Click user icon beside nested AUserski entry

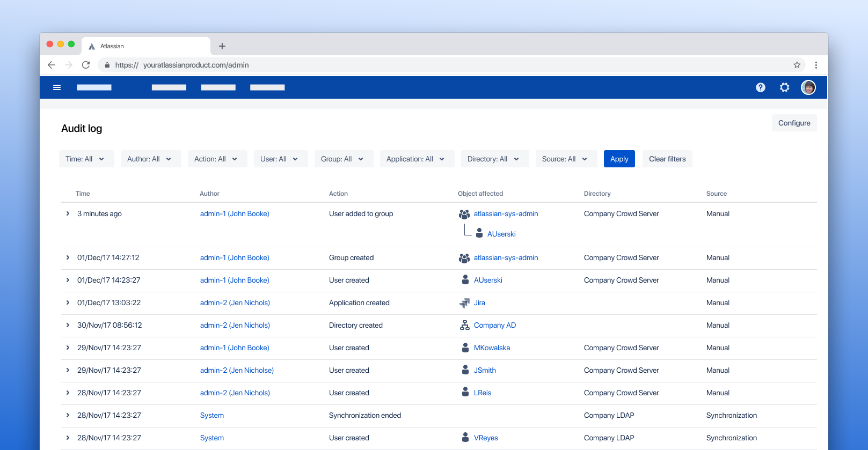(x=479, y=233)
